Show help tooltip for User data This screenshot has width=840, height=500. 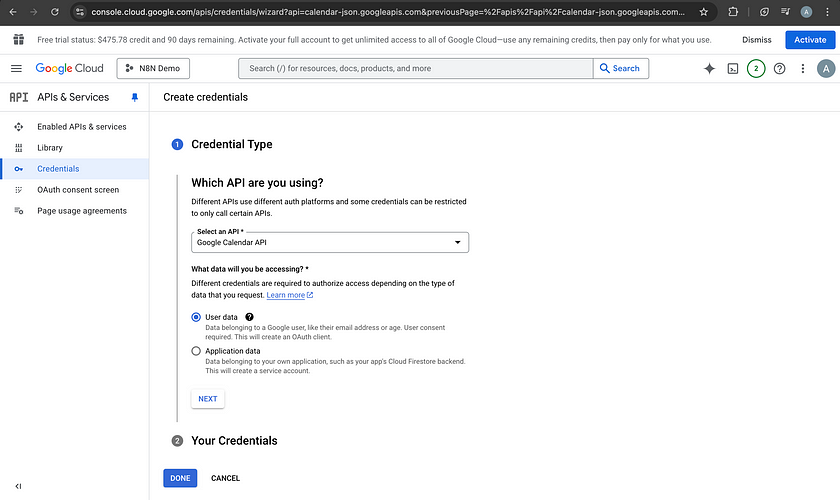(x=249, y=317)
